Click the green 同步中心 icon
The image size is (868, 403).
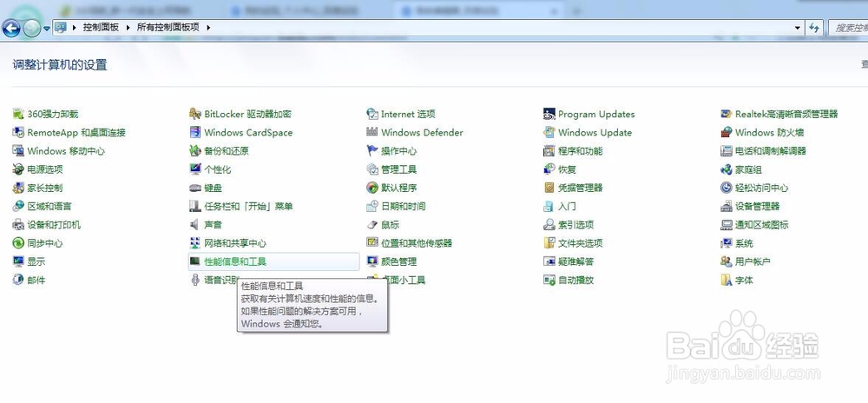(18, 243)
